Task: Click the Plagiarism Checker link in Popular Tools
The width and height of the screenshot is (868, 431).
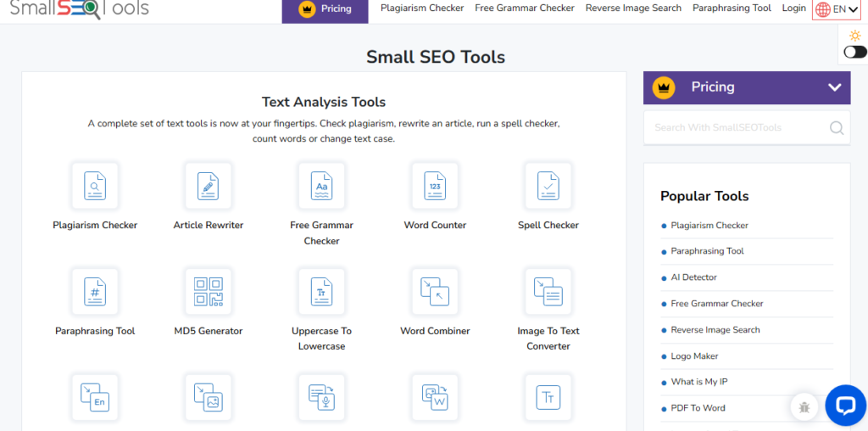Action: [709, 226]
